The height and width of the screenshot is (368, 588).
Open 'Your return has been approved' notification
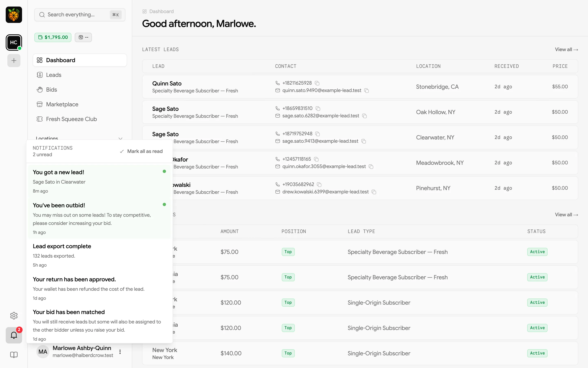click(99, 288)
